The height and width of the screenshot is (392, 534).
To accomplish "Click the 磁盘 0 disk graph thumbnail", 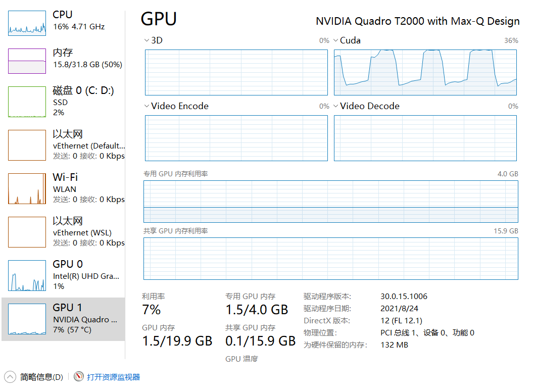I will pyautogui.click(x=27, y=102).
